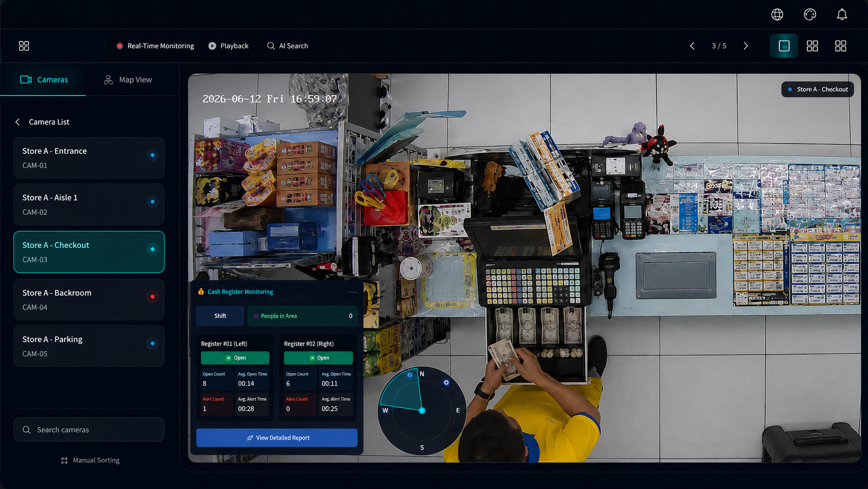
Task: Click People in Area counter
Action: 303,316
